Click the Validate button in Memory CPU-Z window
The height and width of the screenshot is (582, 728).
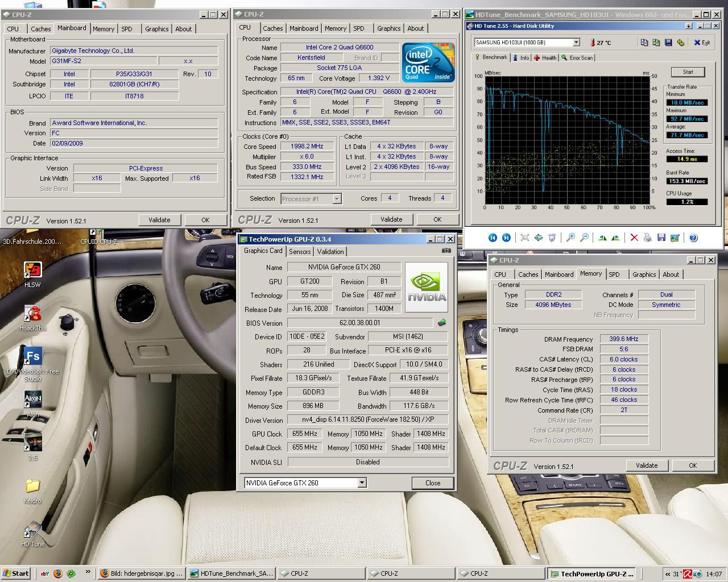646,465
